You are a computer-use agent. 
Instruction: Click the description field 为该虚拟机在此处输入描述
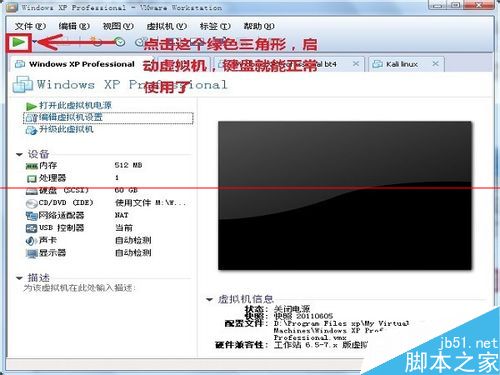click(79, 288)
